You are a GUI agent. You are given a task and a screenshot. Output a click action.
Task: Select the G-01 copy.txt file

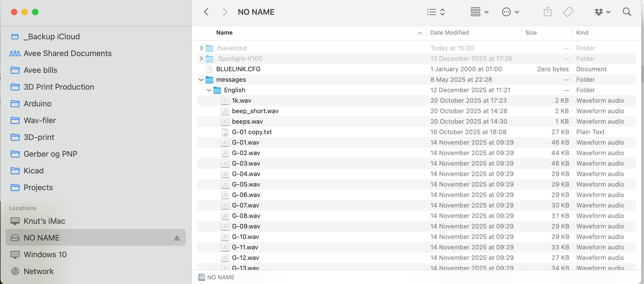(x=251, y=132)
